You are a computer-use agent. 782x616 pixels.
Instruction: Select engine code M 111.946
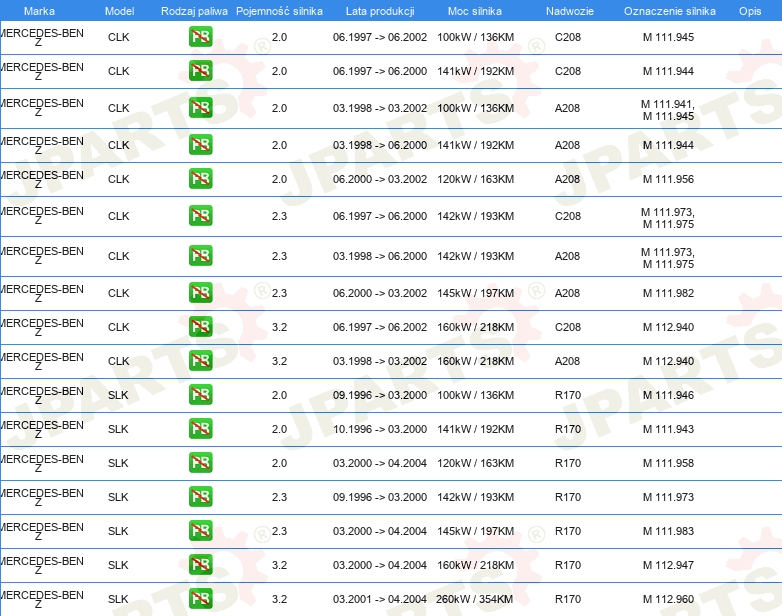pyautogui.click(x=668, y=395)
